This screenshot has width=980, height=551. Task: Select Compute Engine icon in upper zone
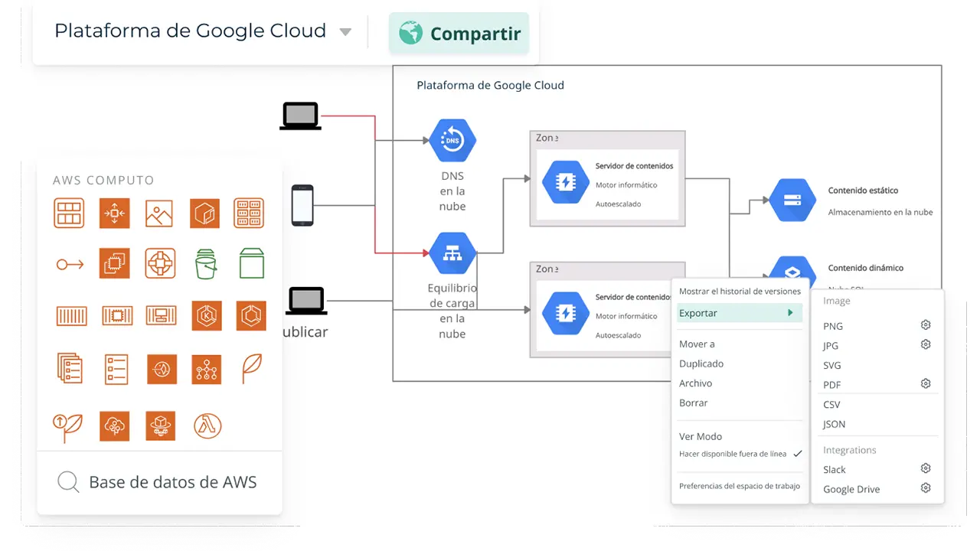(x=566, y=183)
